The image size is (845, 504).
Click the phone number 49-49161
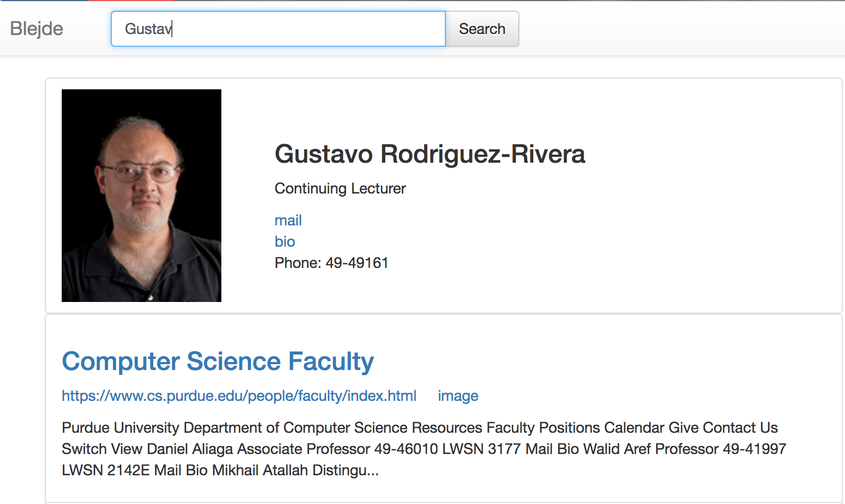click(357, 263)
